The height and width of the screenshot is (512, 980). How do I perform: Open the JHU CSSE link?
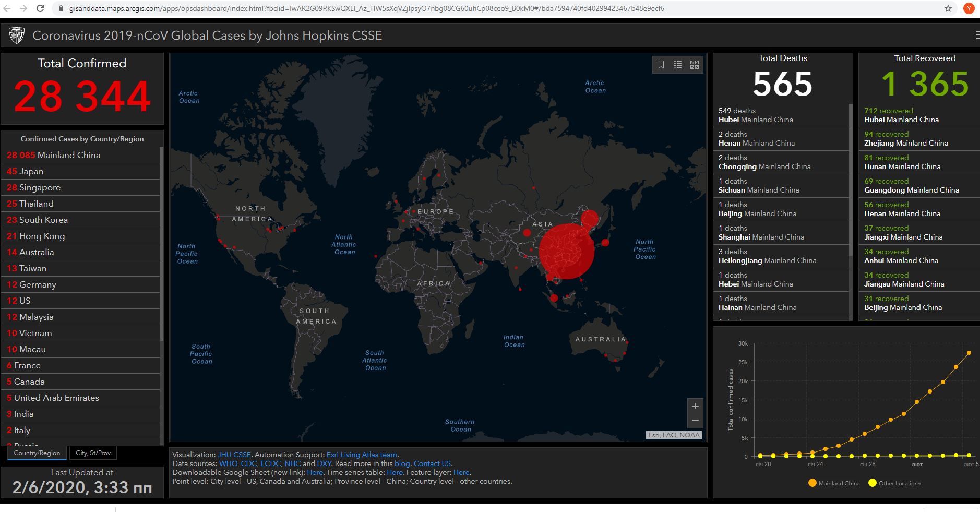point(234,455)
